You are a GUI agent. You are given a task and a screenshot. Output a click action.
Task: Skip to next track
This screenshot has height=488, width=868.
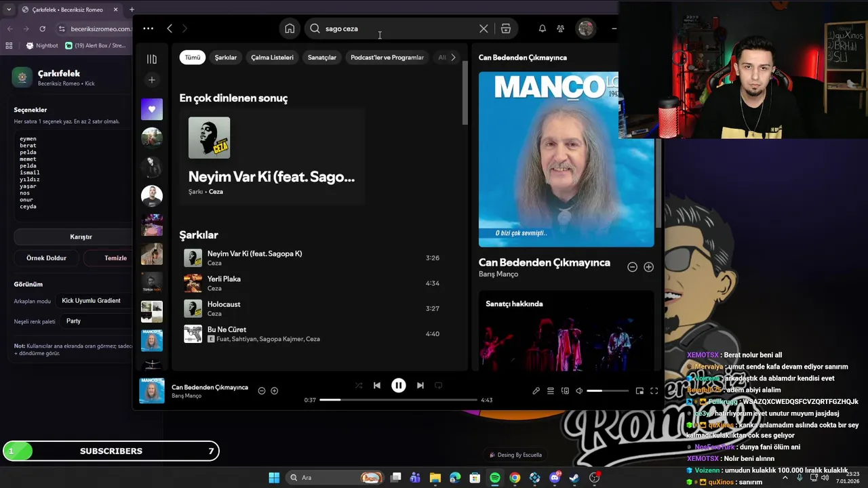click(420, 385)
